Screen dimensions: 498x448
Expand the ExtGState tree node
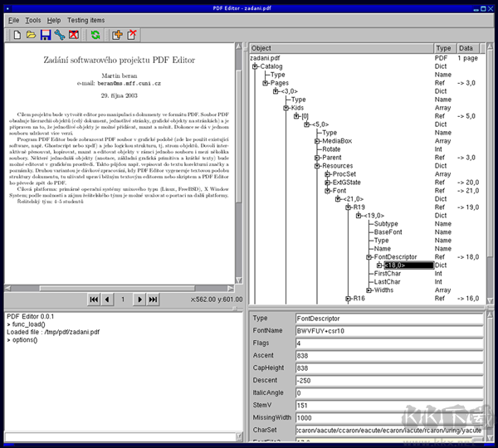[x=327, y=183]
